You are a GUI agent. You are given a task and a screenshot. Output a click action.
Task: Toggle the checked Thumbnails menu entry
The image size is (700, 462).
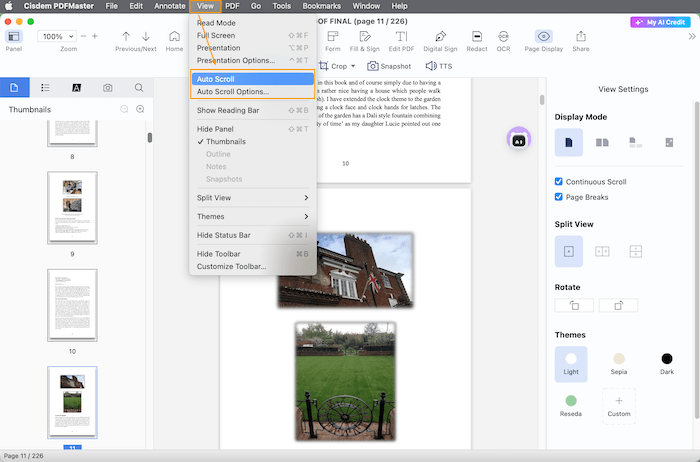tap(226, 142)
